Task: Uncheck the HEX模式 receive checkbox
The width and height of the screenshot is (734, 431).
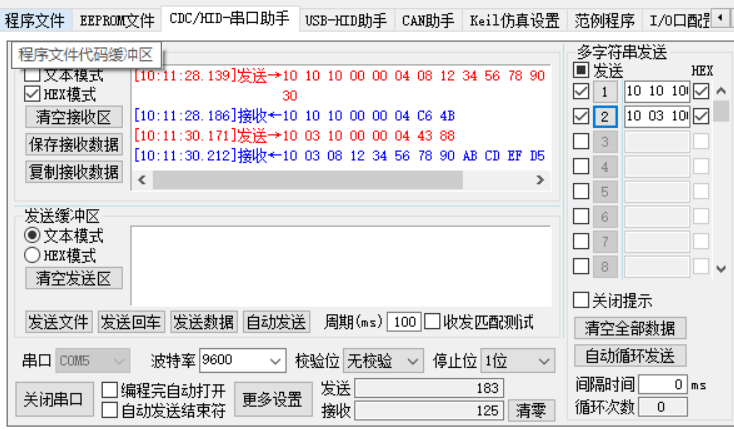Action: pyautogui.click(x=33, y=95)
